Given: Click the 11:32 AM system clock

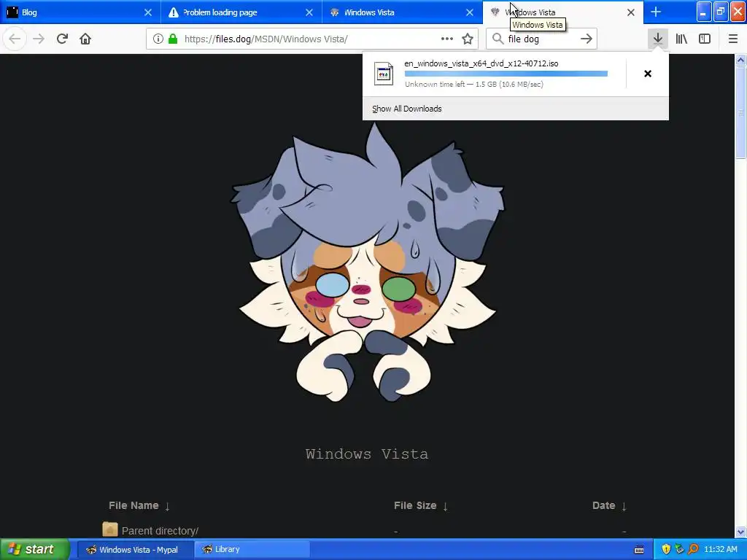Looking at the screenshot, I should coord(720,550).
